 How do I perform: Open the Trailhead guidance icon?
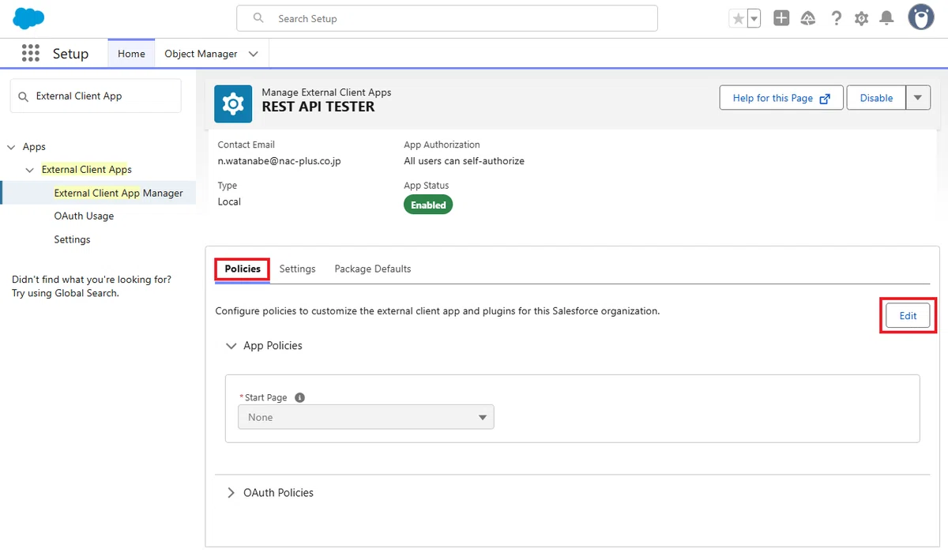pyautogui.click(x=808, y=18)
